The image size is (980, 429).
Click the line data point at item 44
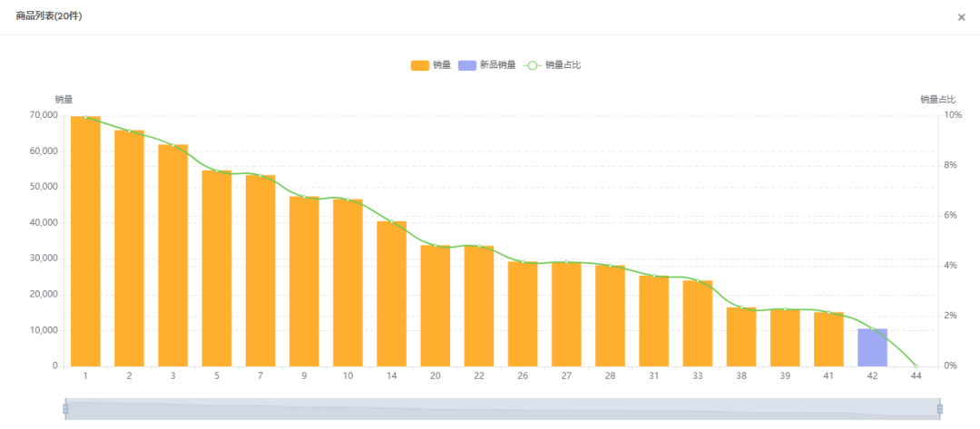[x=916, y=366]
